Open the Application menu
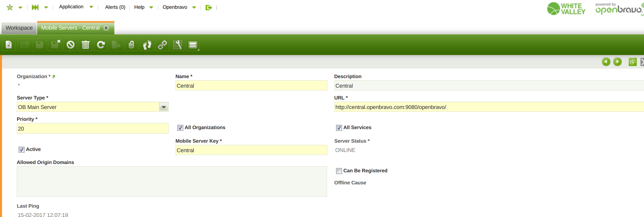The height and width of the screenshot is (217, 644). 71,7
